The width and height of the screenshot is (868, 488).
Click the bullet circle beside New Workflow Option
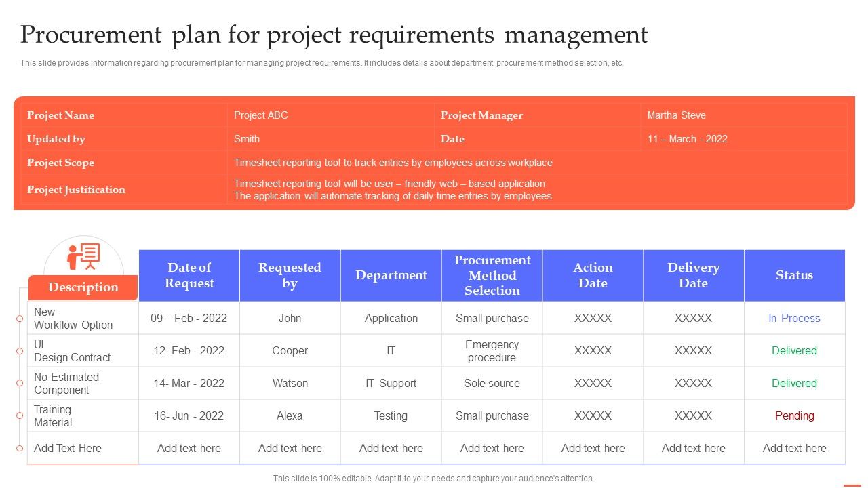(20, 318)
